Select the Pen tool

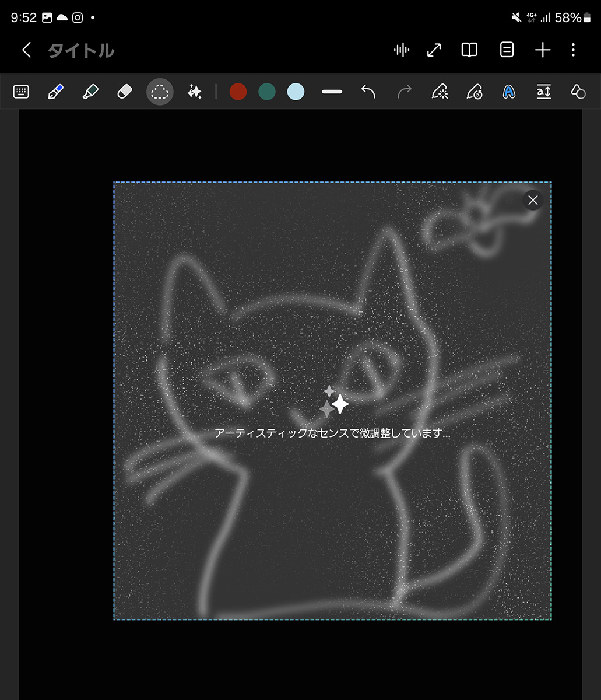55,92
